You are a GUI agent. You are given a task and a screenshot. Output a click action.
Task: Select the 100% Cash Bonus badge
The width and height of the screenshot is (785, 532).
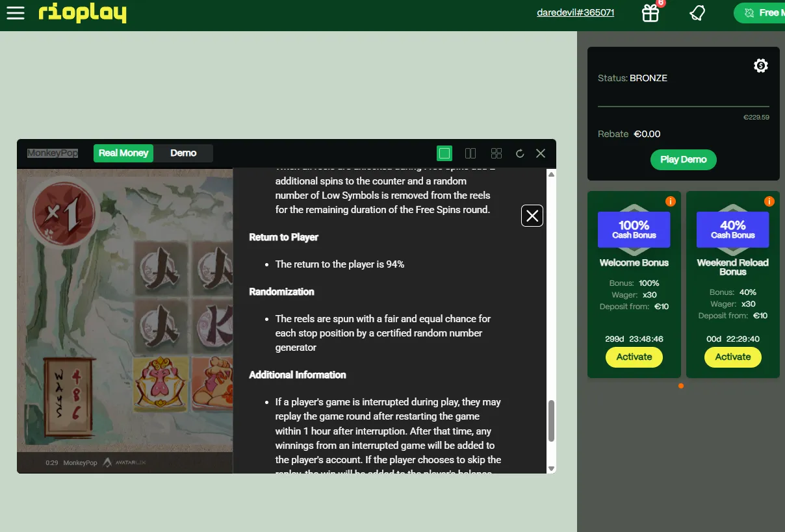tap(634, 229)
